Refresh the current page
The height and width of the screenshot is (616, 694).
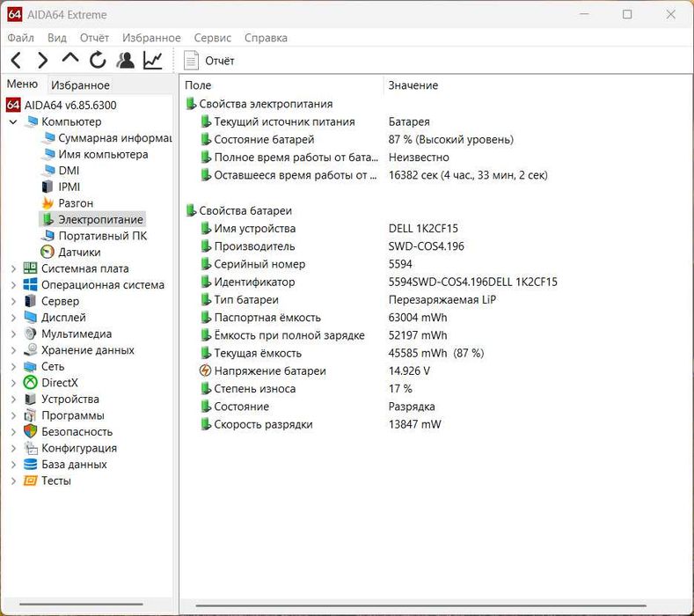pyautogui.click(x=98, y=60)
